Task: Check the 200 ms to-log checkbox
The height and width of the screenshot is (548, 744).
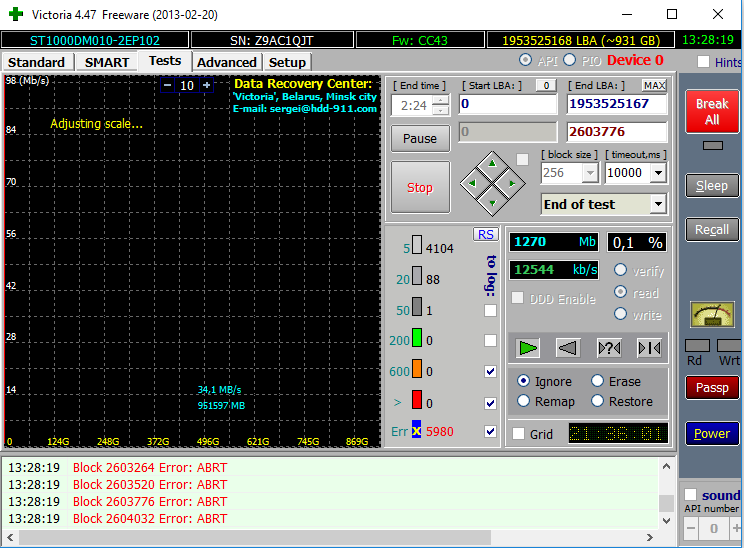Action: 491,340
